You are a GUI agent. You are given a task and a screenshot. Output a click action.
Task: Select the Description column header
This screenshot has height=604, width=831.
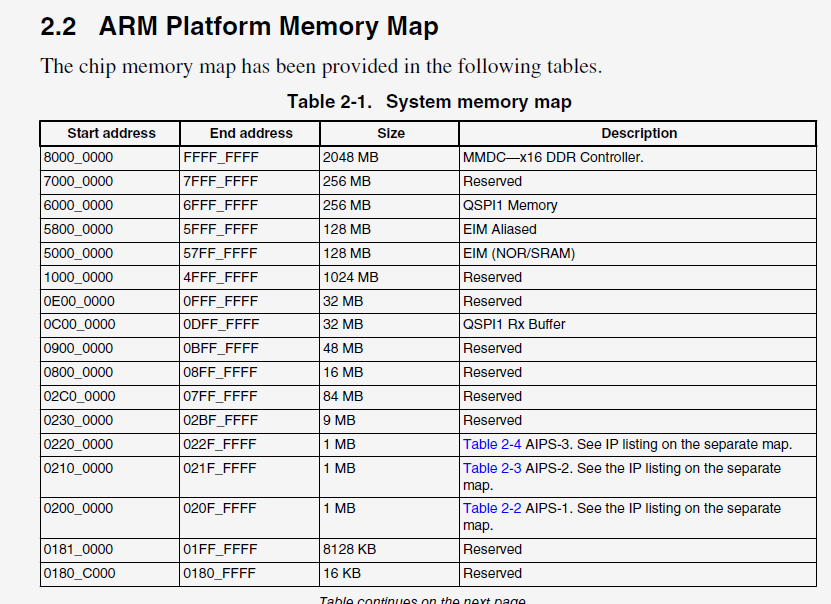click(x=638, y=133)
